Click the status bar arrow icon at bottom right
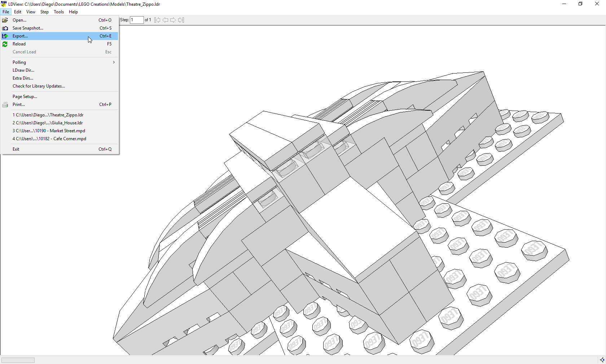 [x=602, y=360]
